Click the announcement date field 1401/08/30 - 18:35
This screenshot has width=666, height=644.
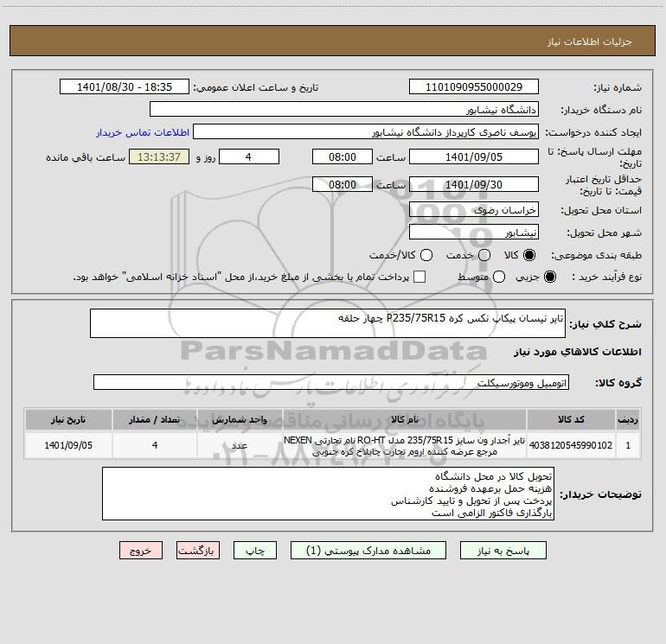(x=125, y=87)
